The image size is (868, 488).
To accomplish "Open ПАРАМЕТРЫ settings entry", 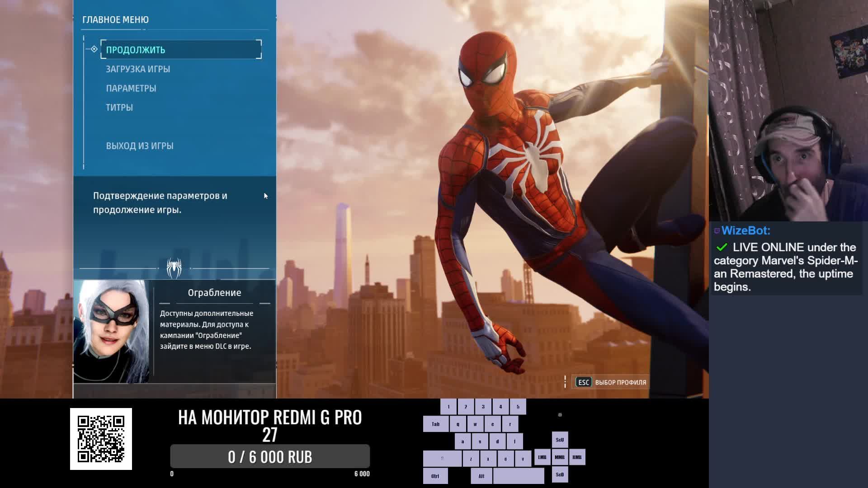I will [x=131, y=89].
